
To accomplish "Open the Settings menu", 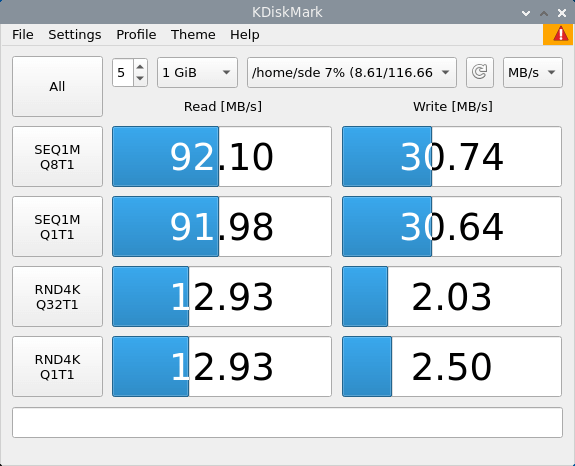I will click(75, 34).
